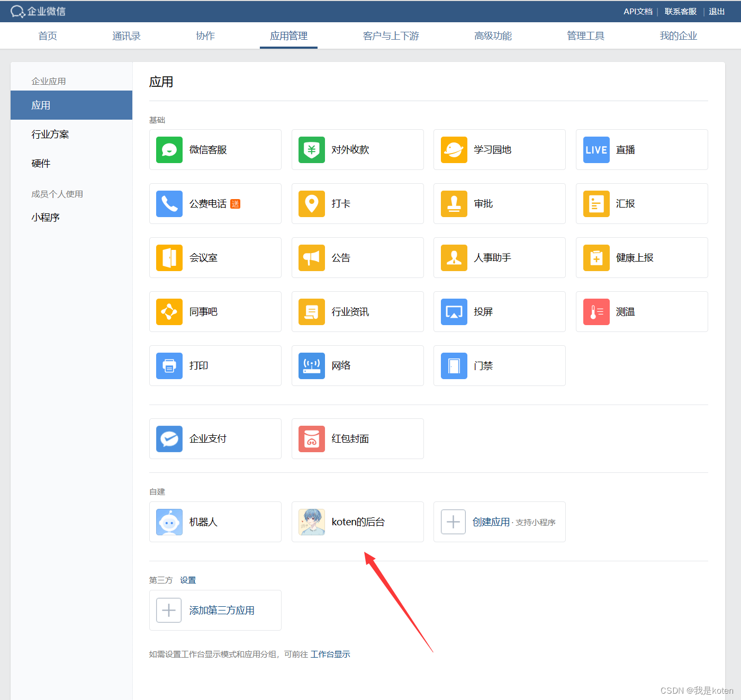Open the 客户与上下游 tab

point(391,36)
